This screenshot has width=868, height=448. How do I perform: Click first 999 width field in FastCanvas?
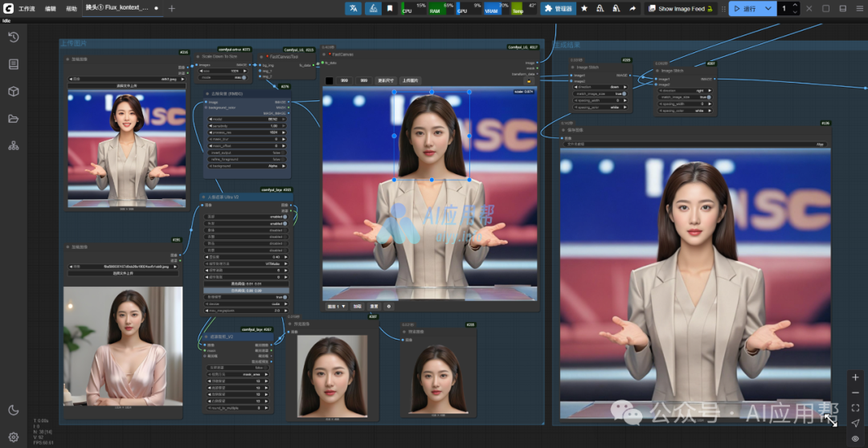[x=344, y=81]
